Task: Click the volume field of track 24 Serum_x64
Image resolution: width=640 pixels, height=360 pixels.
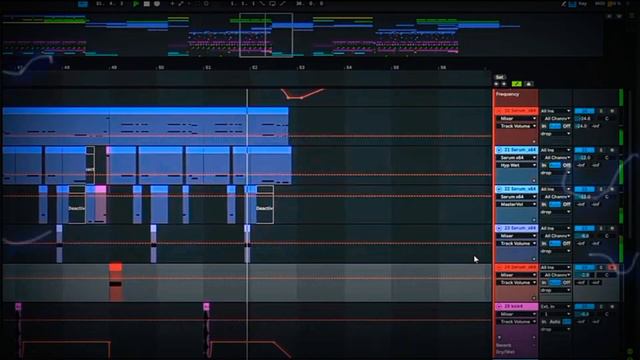Action: pos(584,275)
